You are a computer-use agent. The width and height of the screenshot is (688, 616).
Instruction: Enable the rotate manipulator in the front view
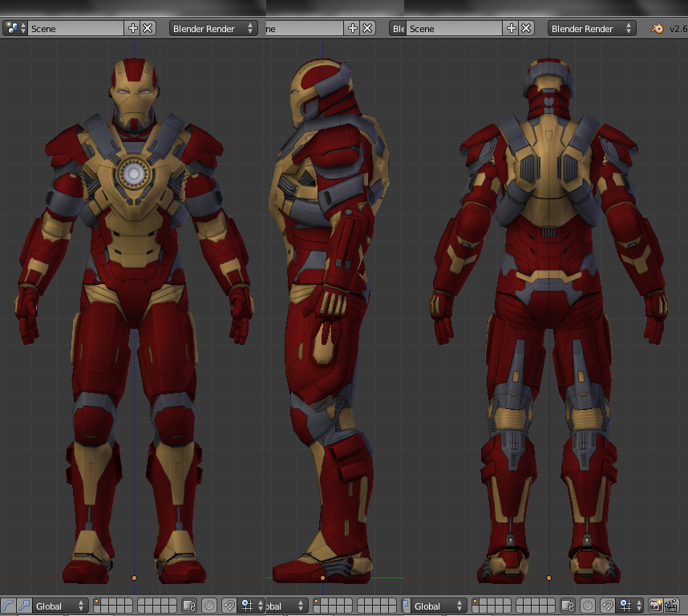point(8,606)
